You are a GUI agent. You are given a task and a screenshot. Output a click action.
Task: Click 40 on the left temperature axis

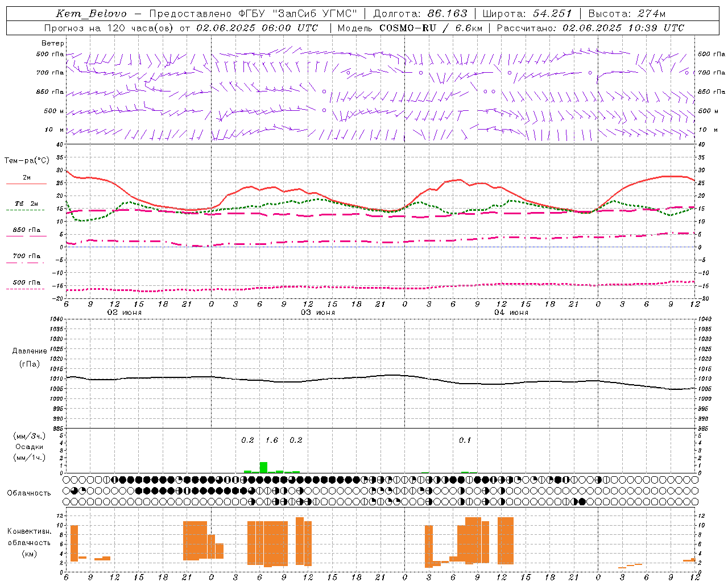click(59, 144)
